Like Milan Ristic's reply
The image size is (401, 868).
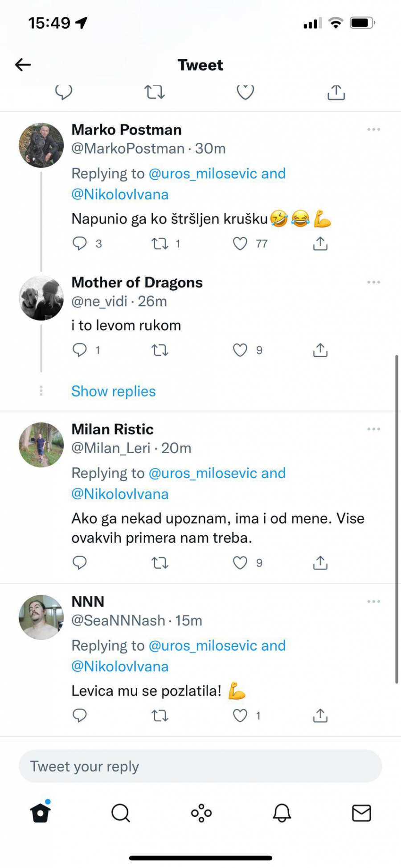point(240,563)
